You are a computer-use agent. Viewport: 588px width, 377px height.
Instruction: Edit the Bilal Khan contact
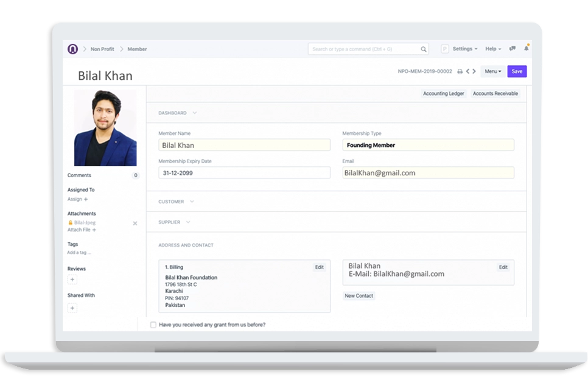(x=503, y=267)
